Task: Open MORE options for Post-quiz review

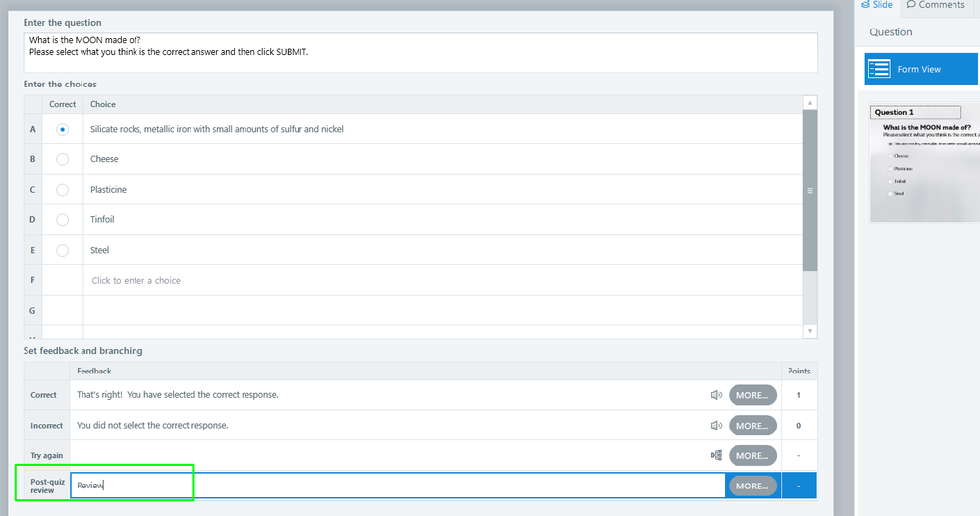Action: (752, 486)
